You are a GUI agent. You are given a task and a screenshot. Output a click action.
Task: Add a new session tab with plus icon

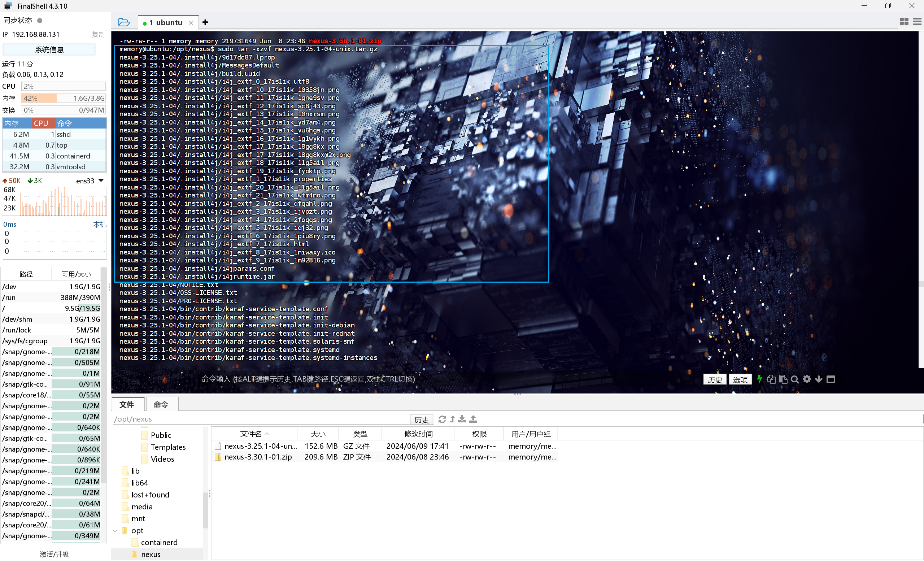(205, 22)
